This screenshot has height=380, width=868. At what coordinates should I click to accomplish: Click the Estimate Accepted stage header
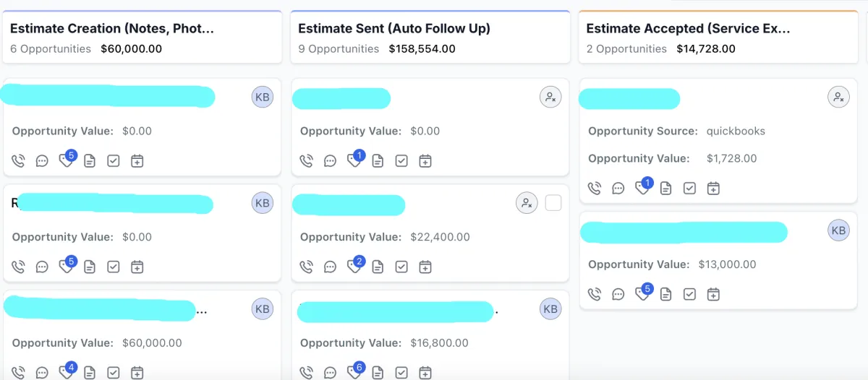pos(688,29)
